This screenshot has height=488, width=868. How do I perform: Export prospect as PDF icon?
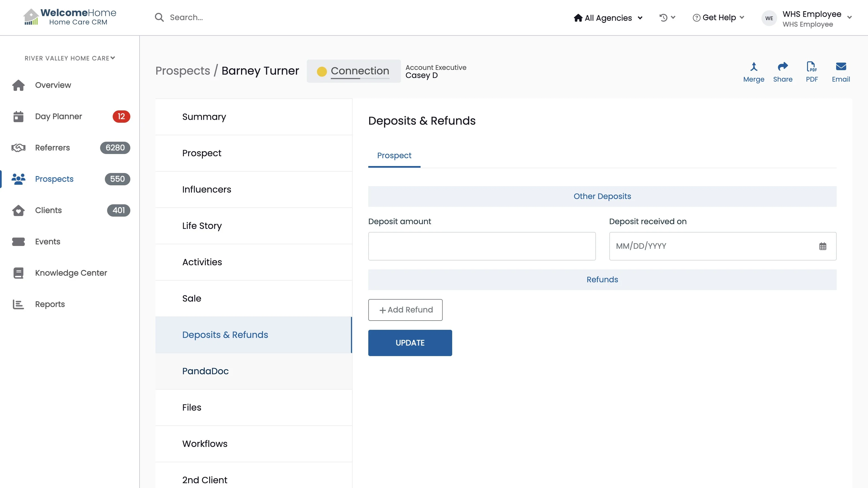[812, 67]
